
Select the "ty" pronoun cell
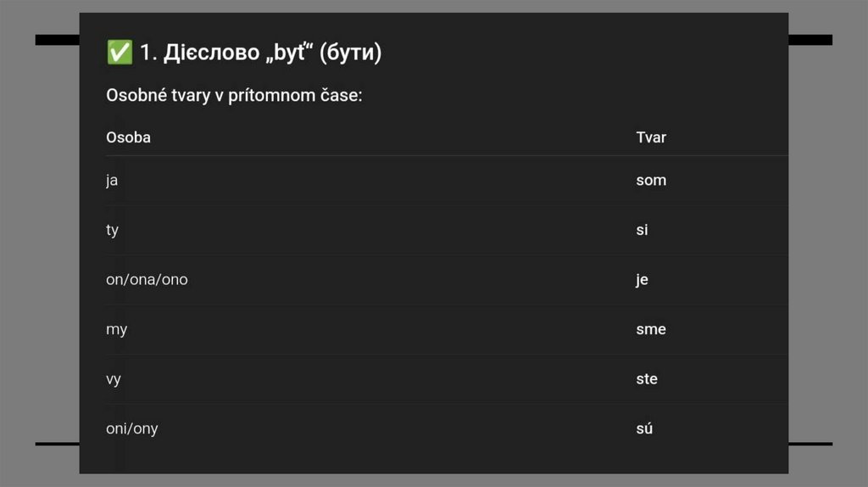112,230
